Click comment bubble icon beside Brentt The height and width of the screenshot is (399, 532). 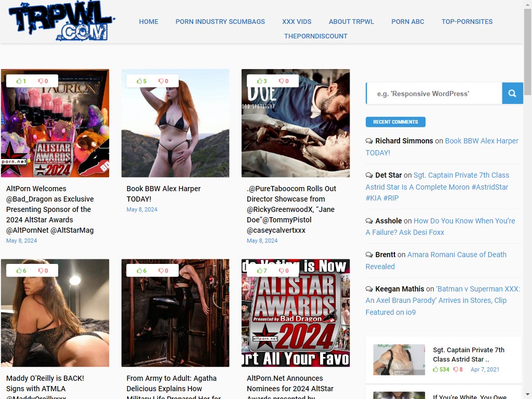point(369,255)
